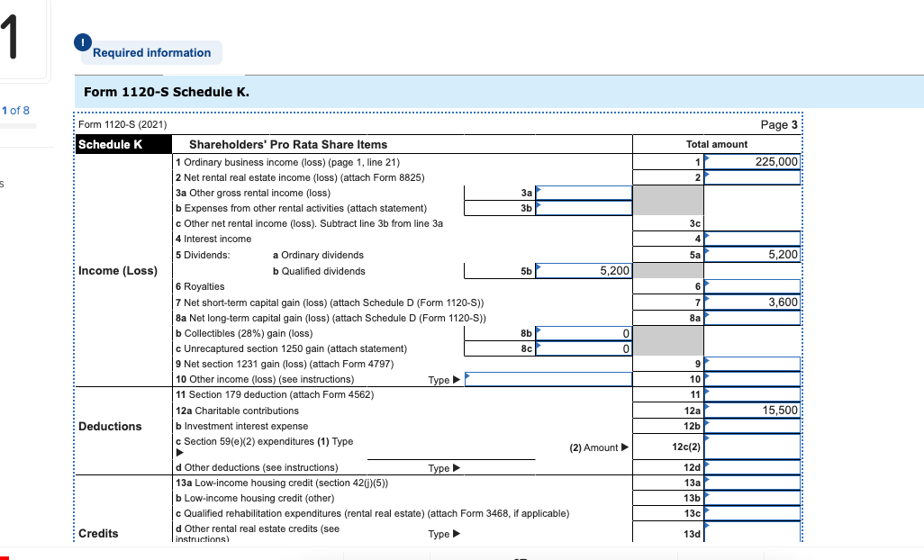Click the Qualified dividends 5b amount field
Viewport: 924px width, 560px height.
(x=585, y=270)
